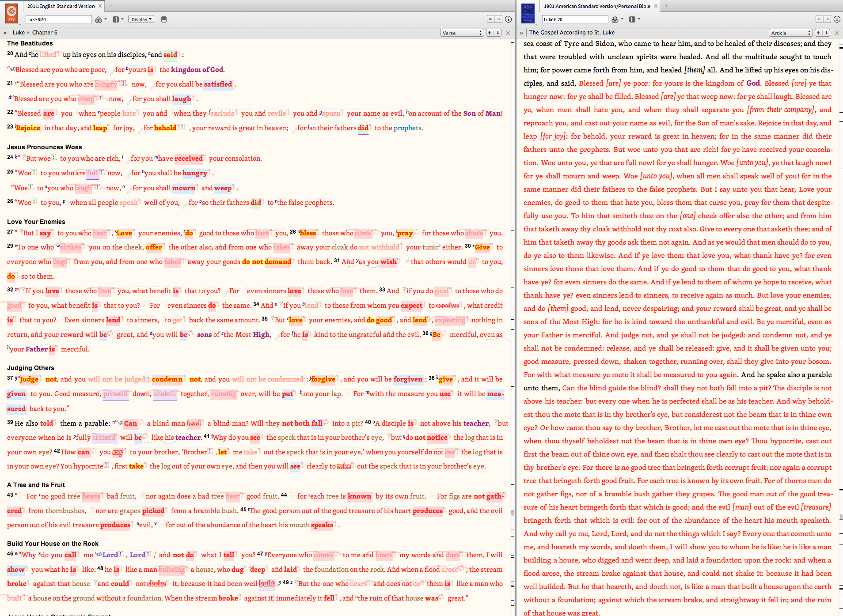Click 'kingdom of God' phrase in ESV verse 20
The height and width of the screenshot is (616, 843).
(x=197, y=70)
